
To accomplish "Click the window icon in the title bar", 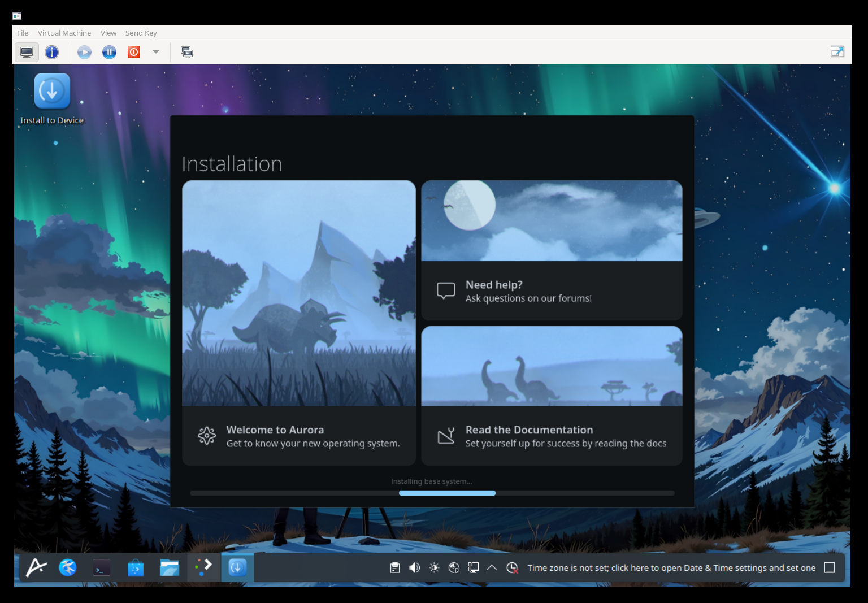I will [17, 16].
